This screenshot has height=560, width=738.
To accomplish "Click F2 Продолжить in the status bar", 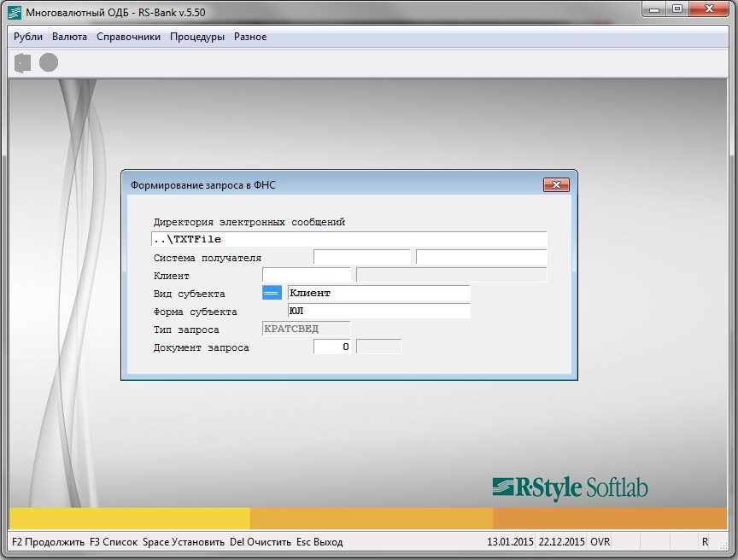I will (x=49, y=542).
